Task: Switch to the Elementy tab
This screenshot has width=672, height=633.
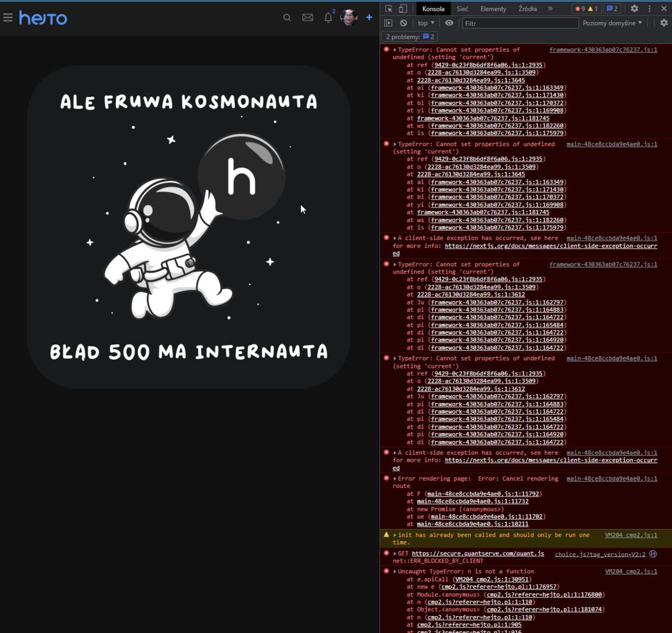Action: 493,8
